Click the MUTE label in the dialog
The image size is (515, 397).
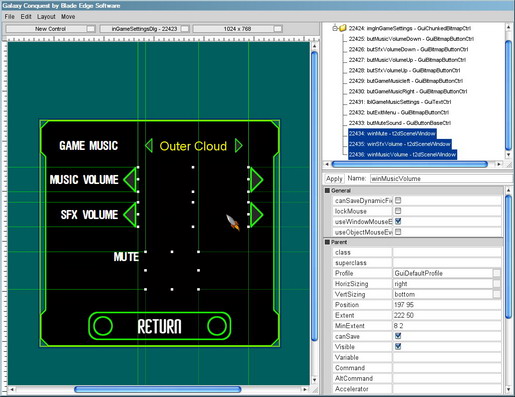coord(126,257)
